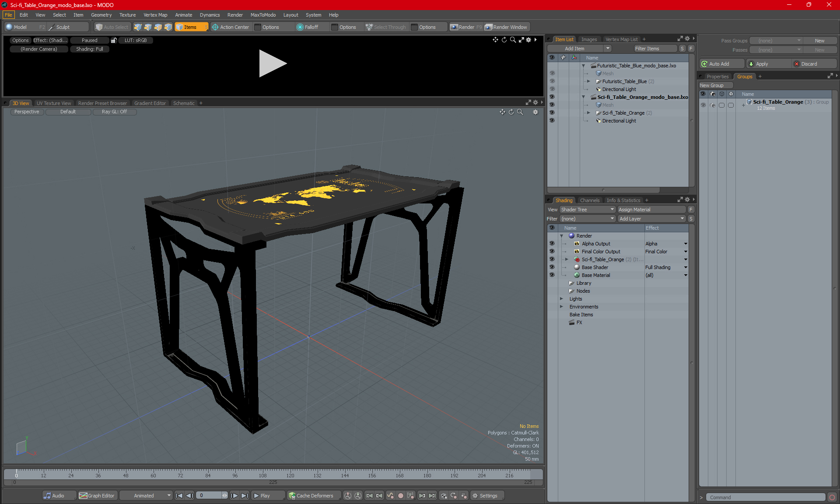
Task: Open 3D viewport gear settings
Action: pos(535,112)
